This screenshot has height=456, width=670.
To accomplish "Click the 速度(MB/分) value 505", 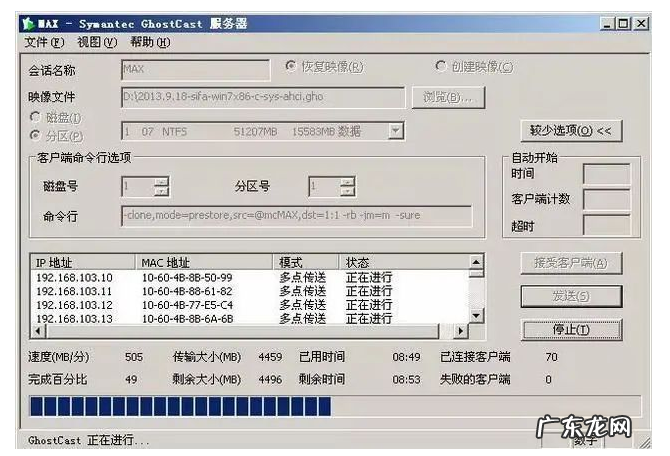I will point(134,357).
